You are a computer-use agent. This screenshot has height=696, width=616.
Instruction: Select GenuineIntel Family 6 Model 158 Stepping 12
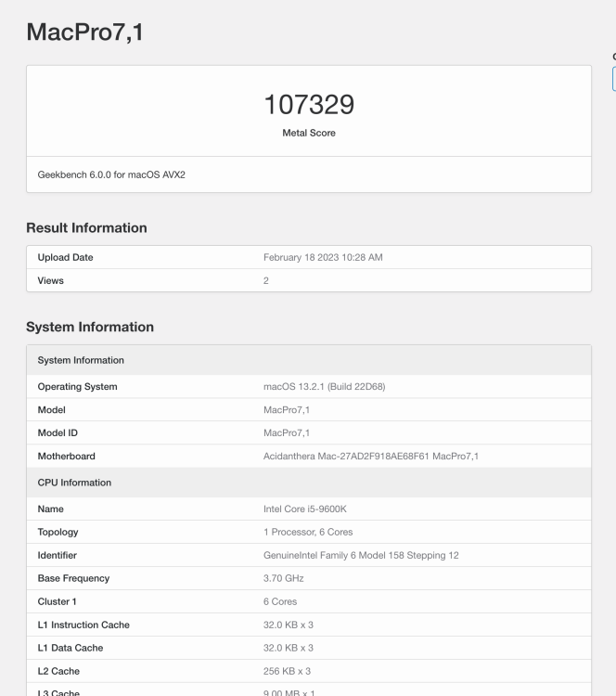[x=361, y=555]
